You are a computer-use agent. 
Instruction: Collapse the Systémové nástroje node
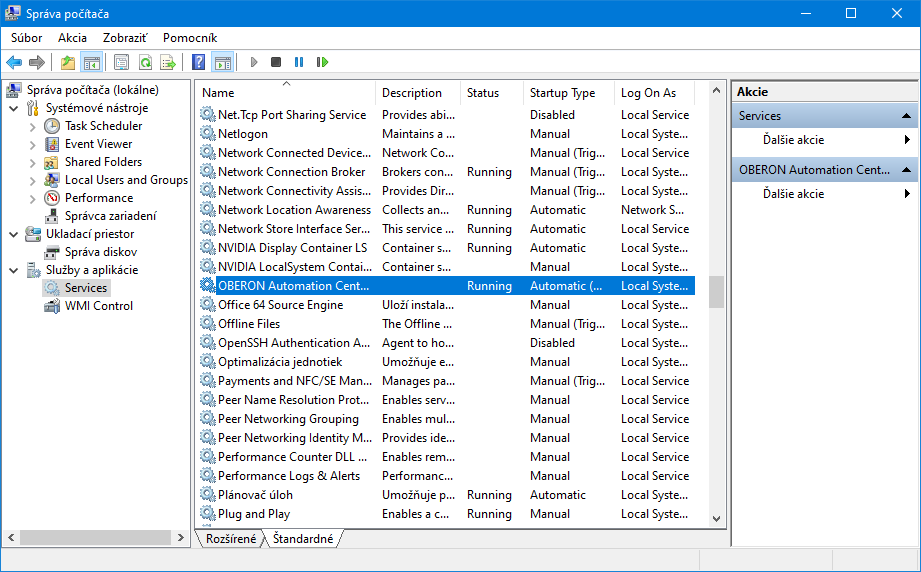click(x=14, y=108)
